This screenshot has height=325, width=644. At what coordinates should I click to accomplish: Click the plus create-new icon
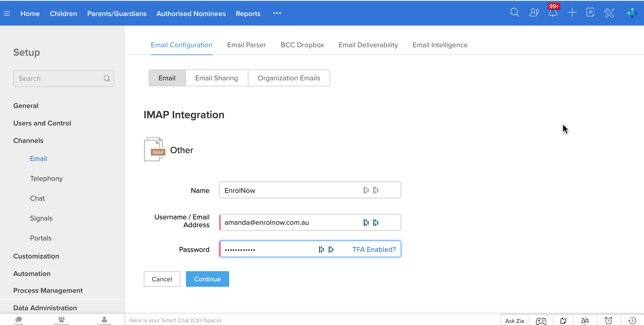[x=572, y=13]
